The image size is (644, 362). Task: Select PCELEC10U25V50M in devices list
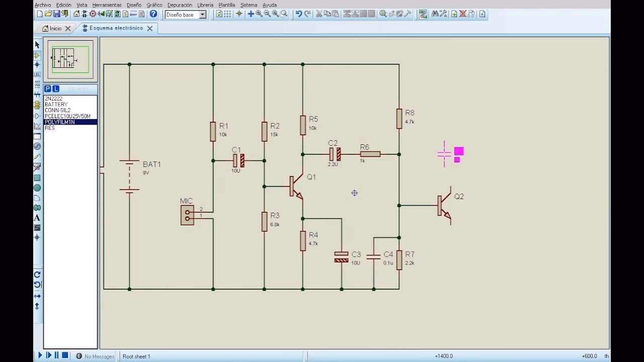tap(67, 116)
